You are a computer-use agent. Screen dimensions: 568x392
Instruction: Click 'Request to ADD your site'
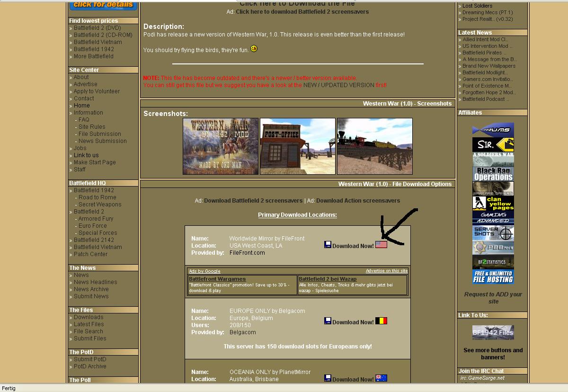pyautogui.click(x=493, y=298)
